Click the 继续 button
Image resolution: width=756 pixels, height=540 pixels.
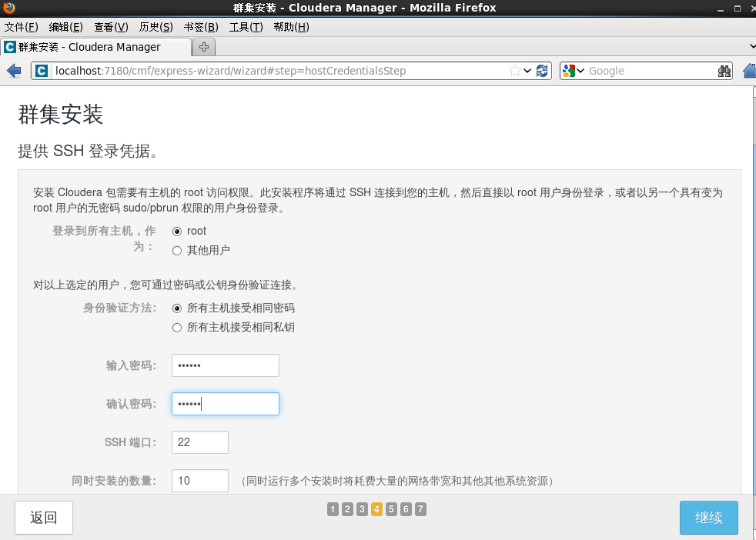(709, 518)
